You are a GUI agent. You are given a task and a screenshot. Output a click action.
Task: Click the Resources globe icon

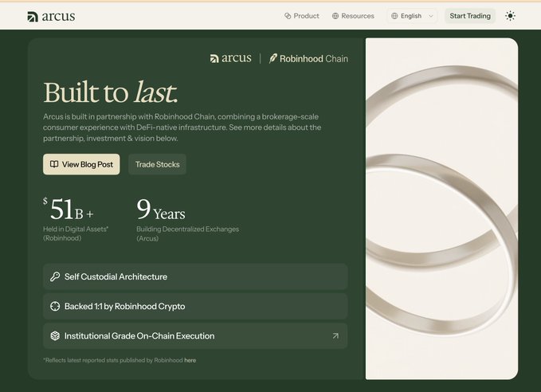pos(335,16)
